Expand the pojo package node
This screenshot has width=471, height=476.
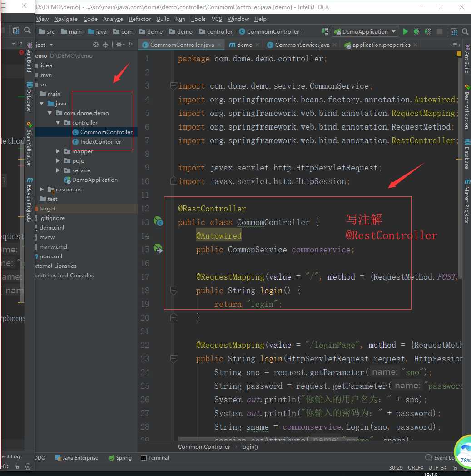58,161
